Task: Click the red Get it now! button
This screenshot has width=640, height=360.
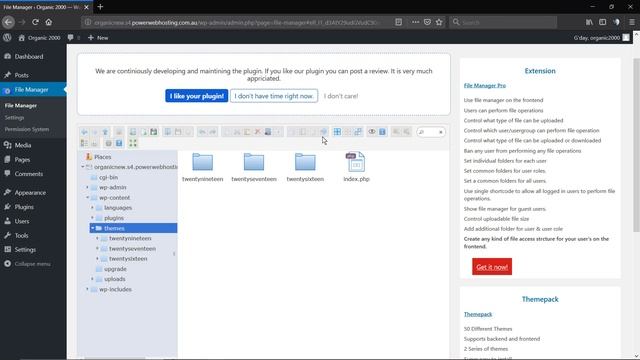Action: click(x=492, y=267)
